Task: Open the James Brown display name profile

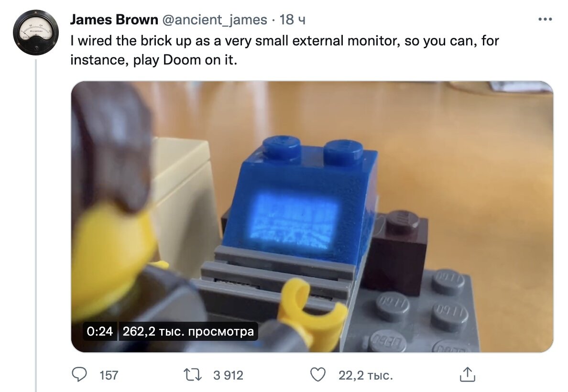Action: point(114,20)
